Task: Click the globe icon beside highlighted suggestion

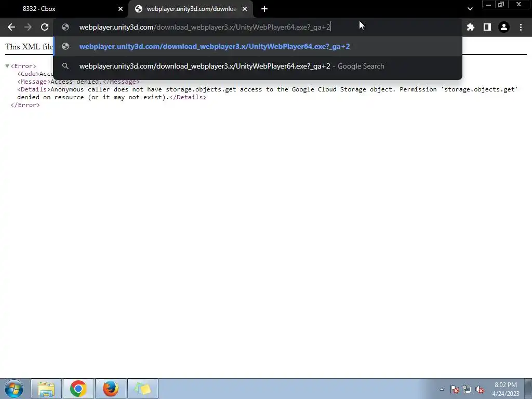Action: coord(65,46)
